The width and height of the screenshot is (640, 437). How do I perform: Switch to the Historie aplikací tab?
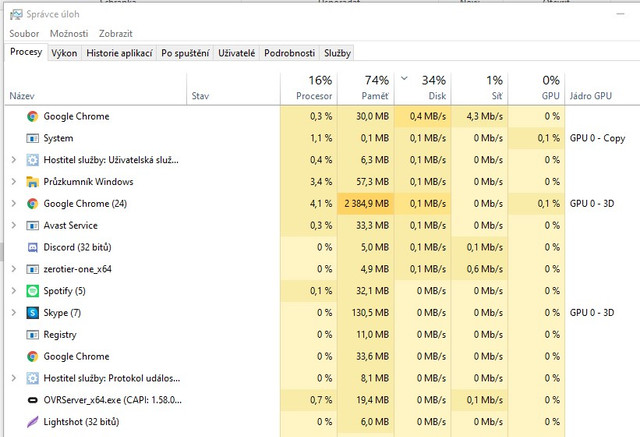[119, 53]
